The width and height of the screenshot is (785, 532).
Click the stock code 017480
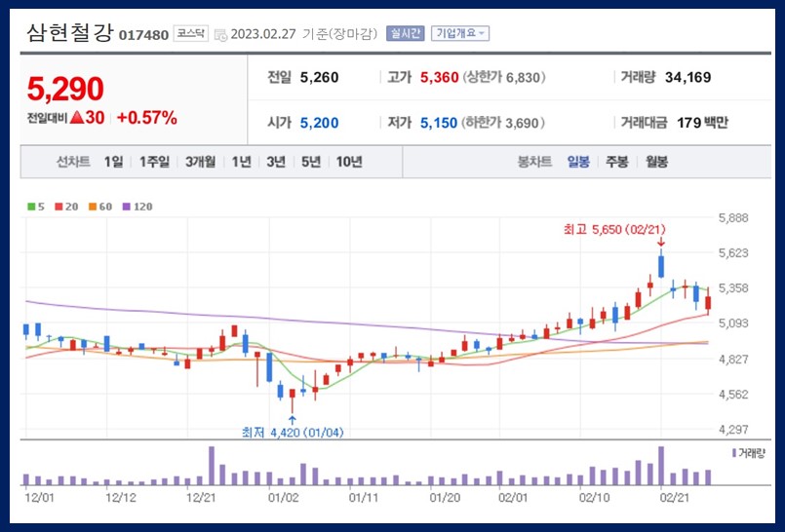click(143, 35)
